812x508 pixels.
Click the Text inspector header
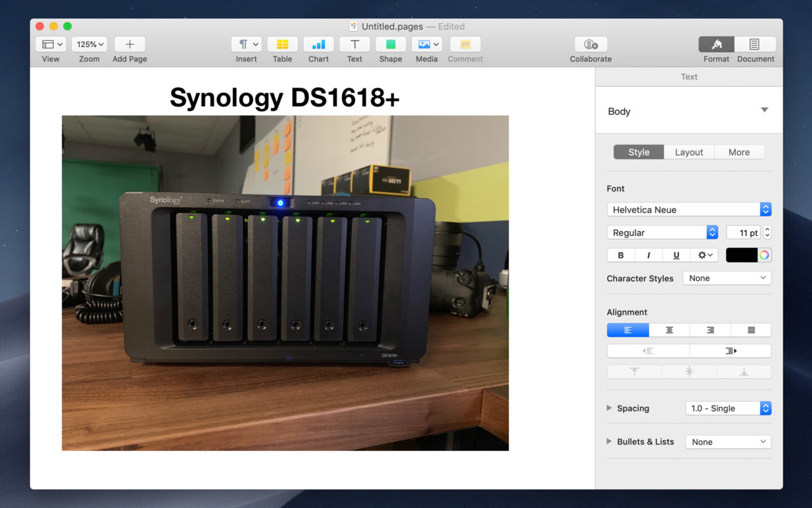point(689,77)
